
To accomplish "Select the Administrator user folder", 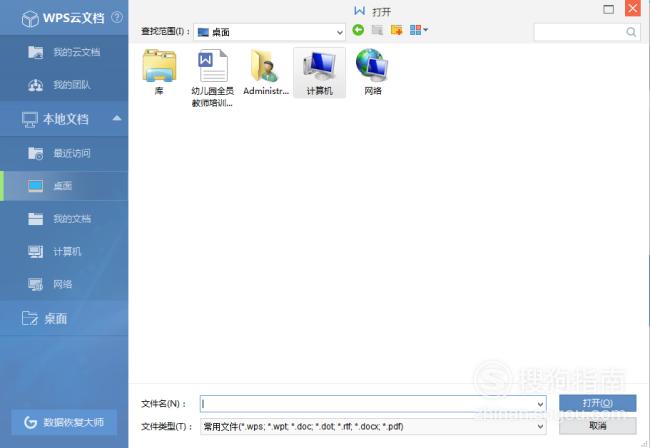I will pyautogui.click(x=266, y=73).
